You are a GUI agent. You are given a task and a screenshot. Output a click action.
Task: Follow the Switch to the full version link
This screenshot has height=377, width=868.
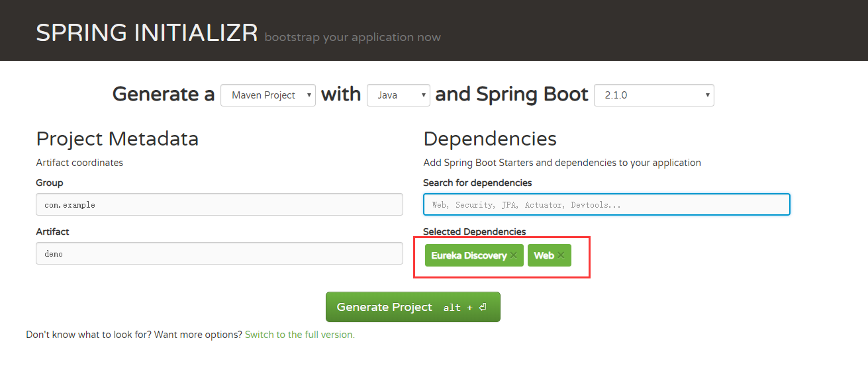coord(300,335)
